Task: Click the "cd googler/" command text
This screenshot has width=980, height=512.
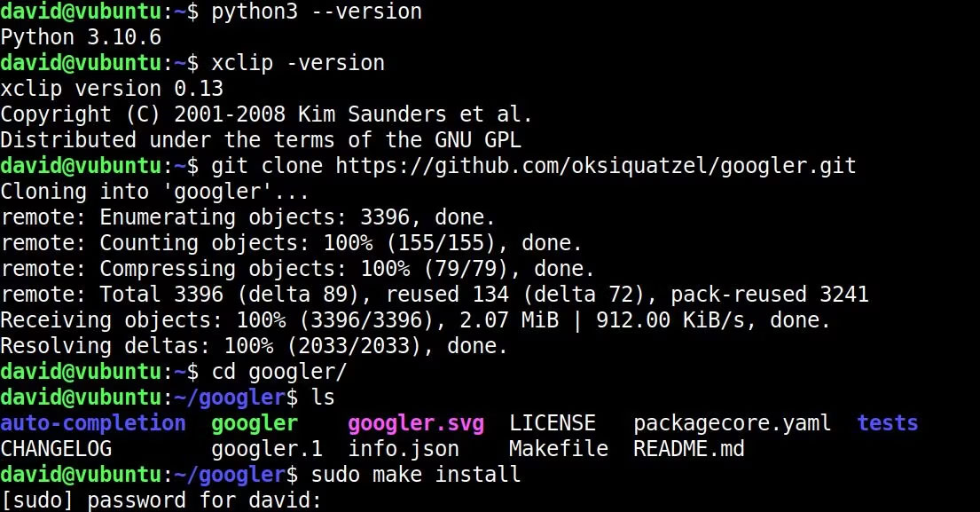Action: click(x=278, y=372)
